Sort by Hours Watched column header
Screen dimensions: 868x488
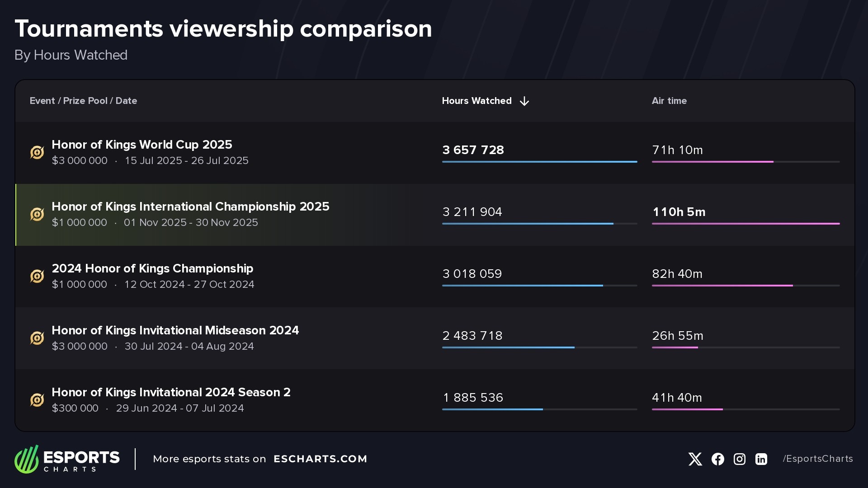(476, 101)
